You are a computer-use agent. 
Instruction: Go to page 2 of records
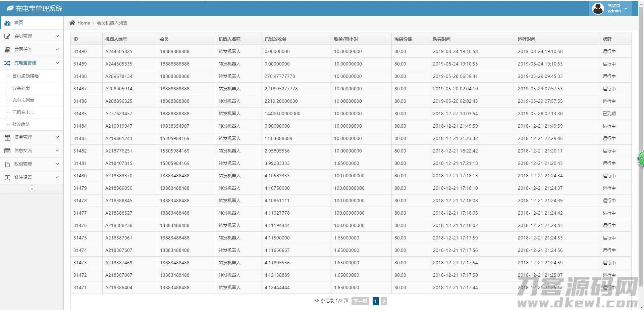[x=384, y=301]
